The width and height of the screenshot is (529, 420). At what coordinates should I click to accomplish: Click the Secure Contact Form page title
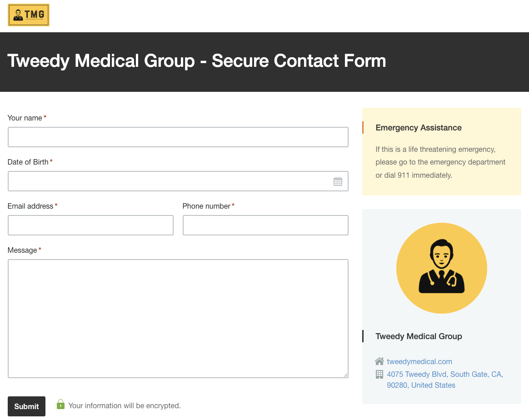pyautogui.click(x=196, y=61)
